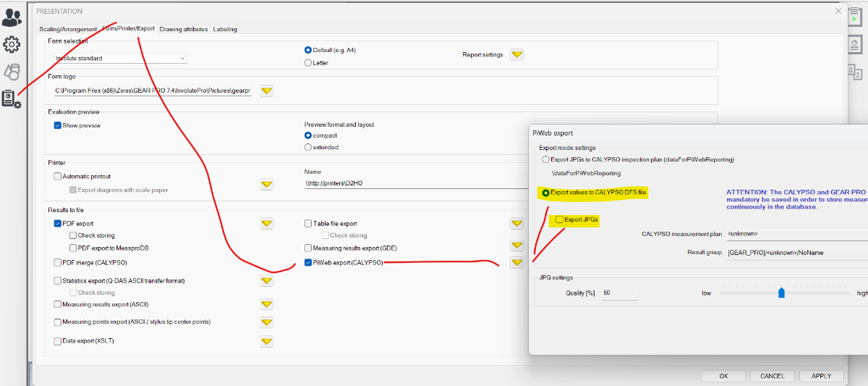Toggle Show preview checkbox
This screenshot has height=386, width=868.
click(58, 125)
